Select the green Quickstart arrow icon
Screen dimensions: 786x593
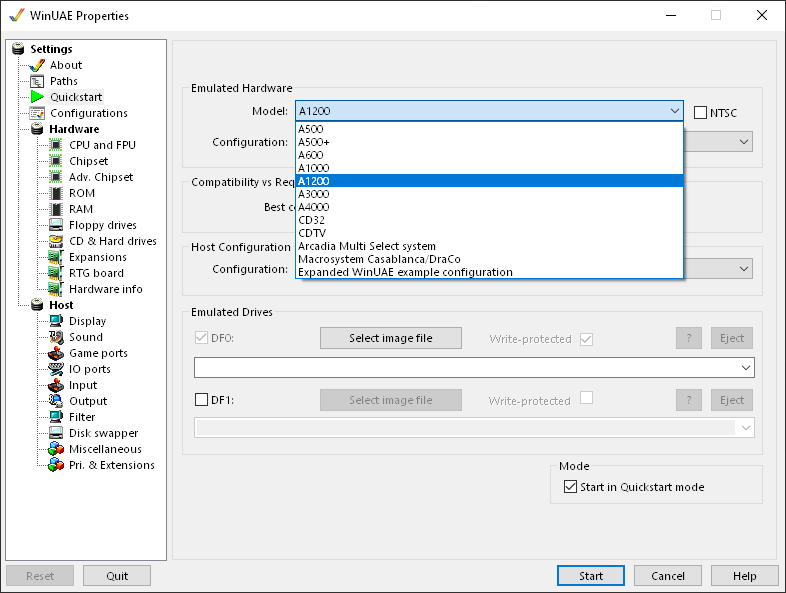(37, 97)
